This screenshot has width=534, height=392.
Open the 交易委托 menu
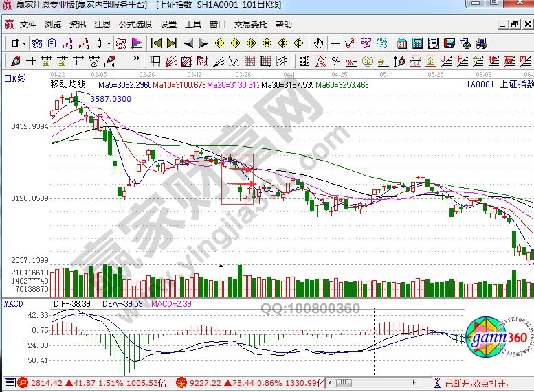[250, 24]
